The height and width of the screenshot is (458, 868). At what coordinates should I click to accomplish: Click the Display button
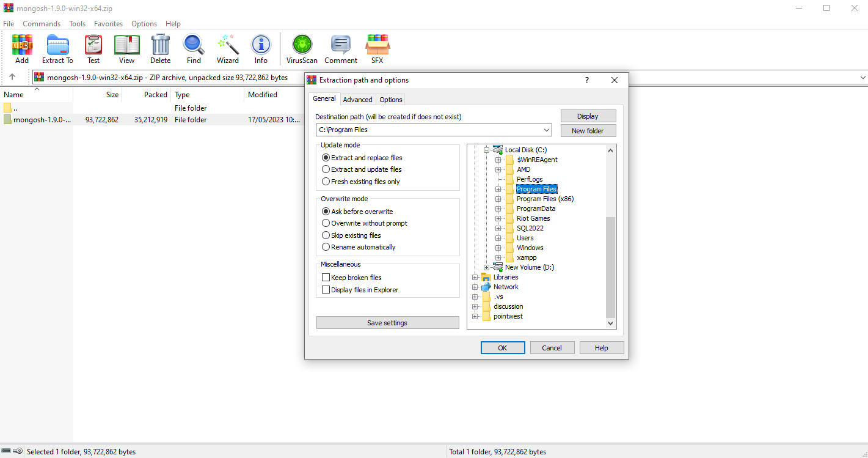(x=588, y=116)
